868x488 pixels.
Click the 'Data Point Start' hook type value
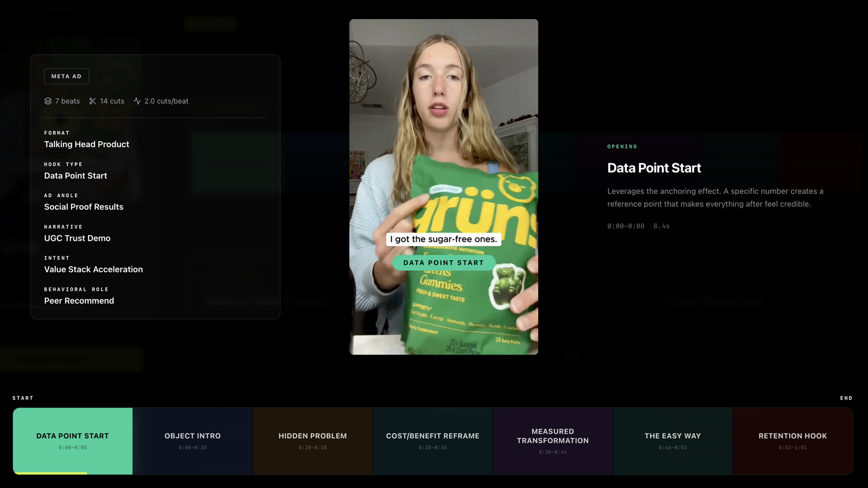point(75,176)
